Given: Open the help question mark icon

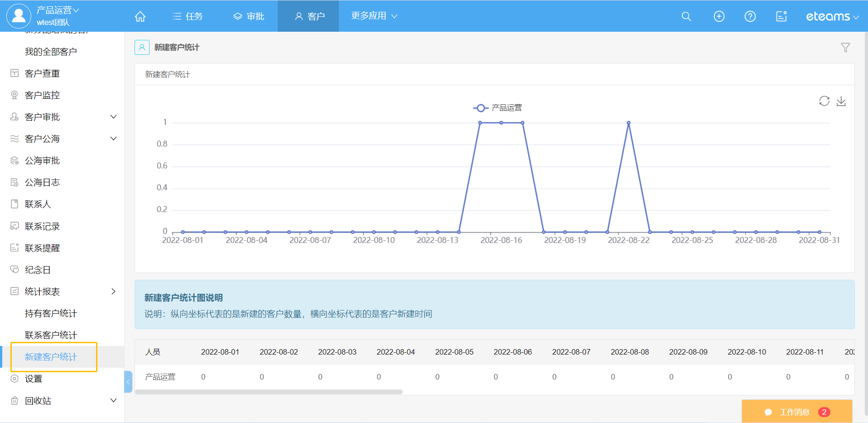Looking at the screenshot, I should [x=750, y=17].
